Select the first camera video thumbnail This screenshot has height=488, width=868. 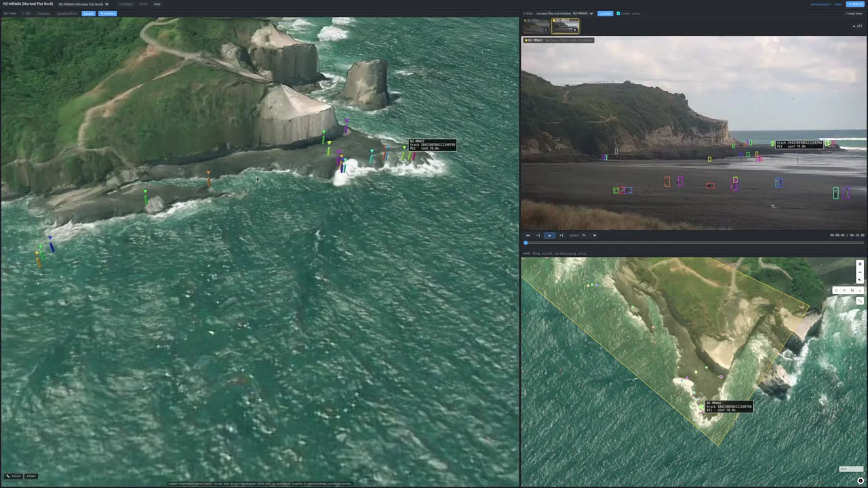click(x=536, y=26)
